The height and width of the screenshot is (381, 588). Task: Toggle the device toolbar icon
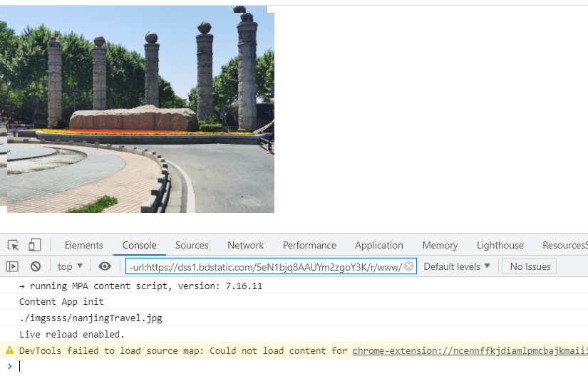click(34, 245)
